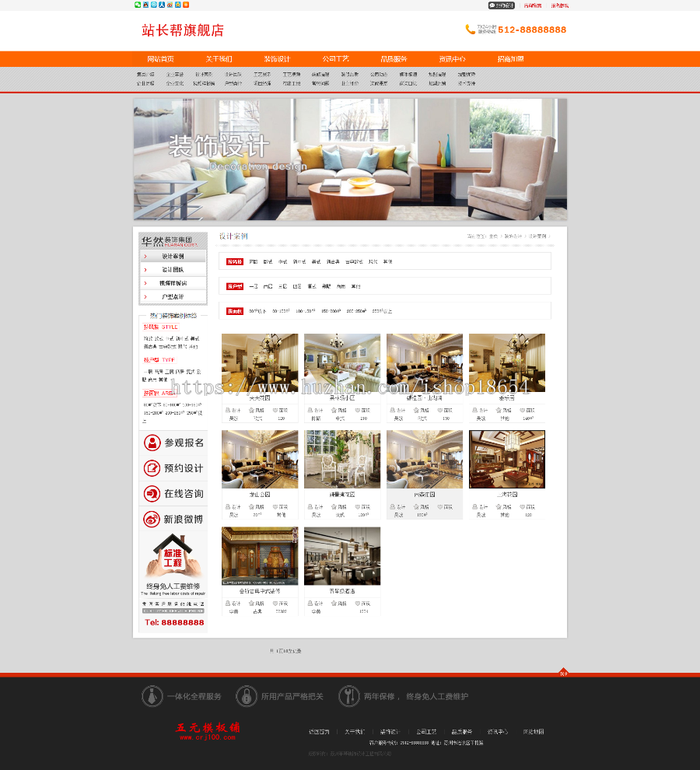
Task: Share via the QQ penguin icon
Action: point(145,5)
